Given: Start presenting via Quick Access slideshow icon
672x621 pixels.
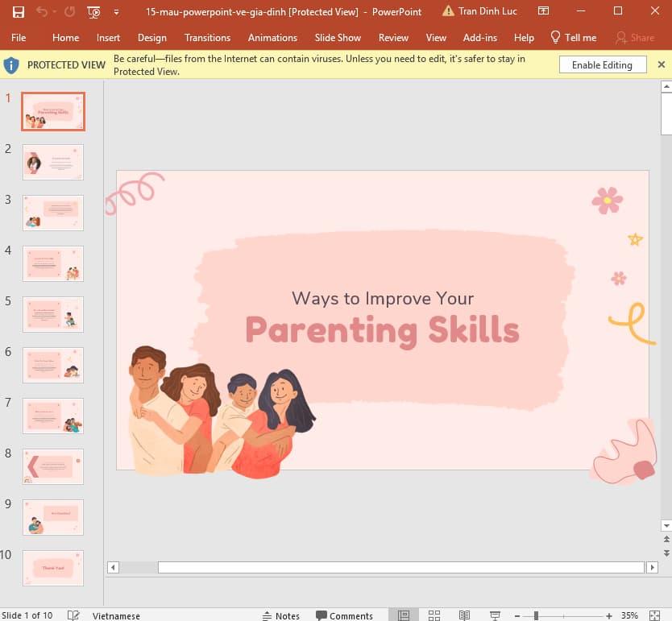Looking at the screenshot, I should [93, 11].
